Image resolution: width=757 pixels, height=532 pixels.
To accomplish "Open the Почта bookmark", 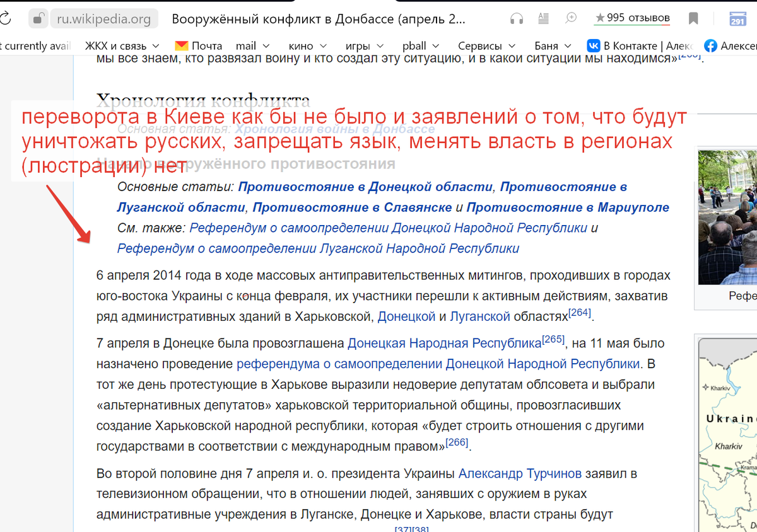I will (199, 45).
